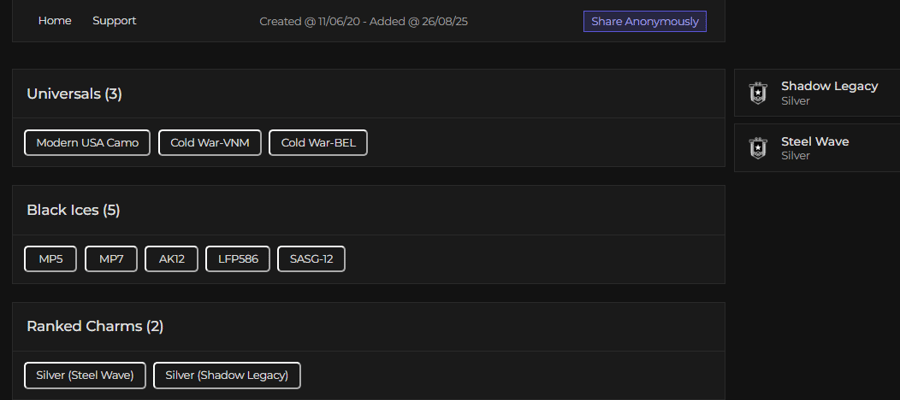Pick the LFP586 Black Ice tag
This screenshot has width=900, height=400.
[238, 259]
